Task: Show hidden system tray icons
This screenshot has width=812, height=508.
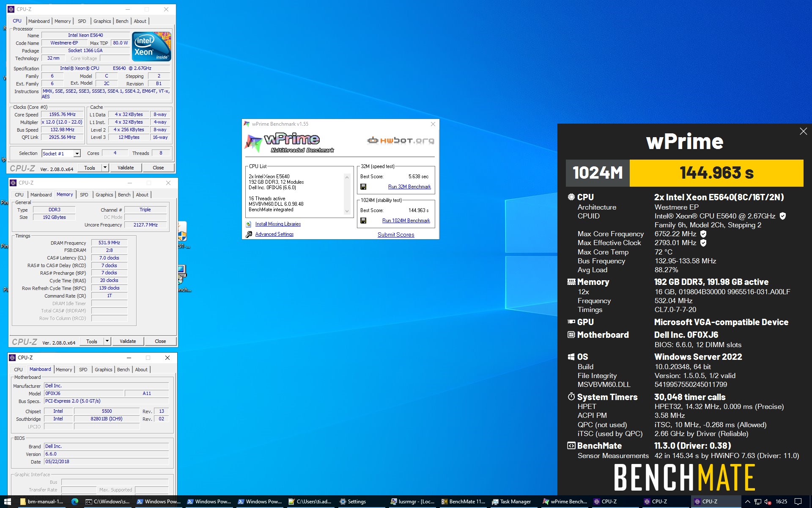Action: pos(747,502)
